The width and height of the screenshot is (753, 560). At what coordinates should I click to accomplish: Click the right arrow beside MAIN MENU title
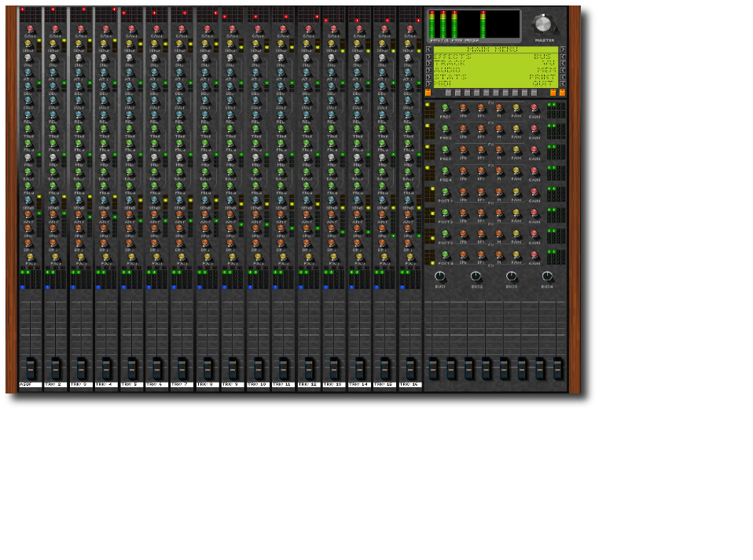click(x=562, y=49)
